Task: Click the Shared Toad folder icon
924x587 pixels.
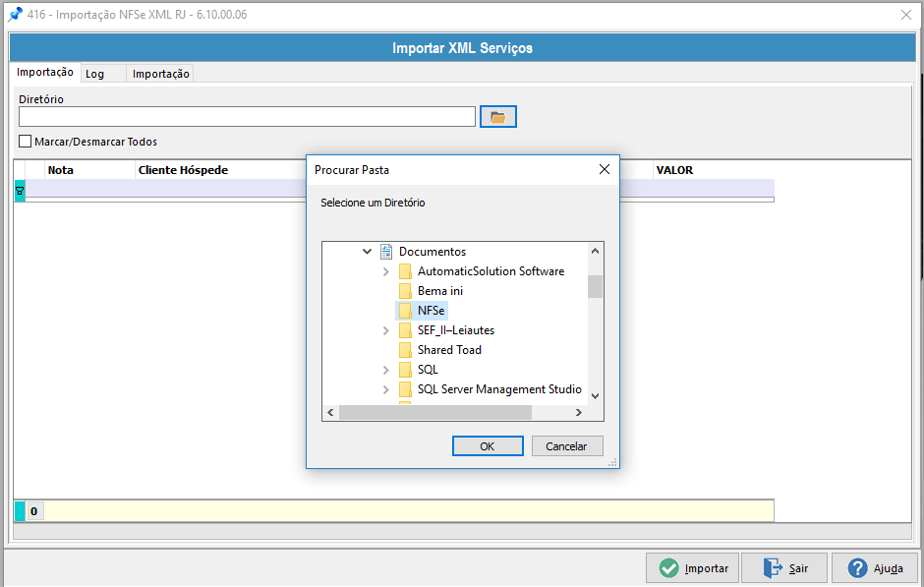Action: [405, 350]
